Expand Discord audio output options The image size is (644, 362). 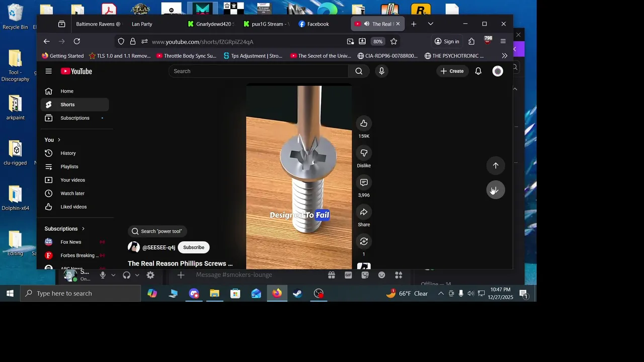point(137,275)
